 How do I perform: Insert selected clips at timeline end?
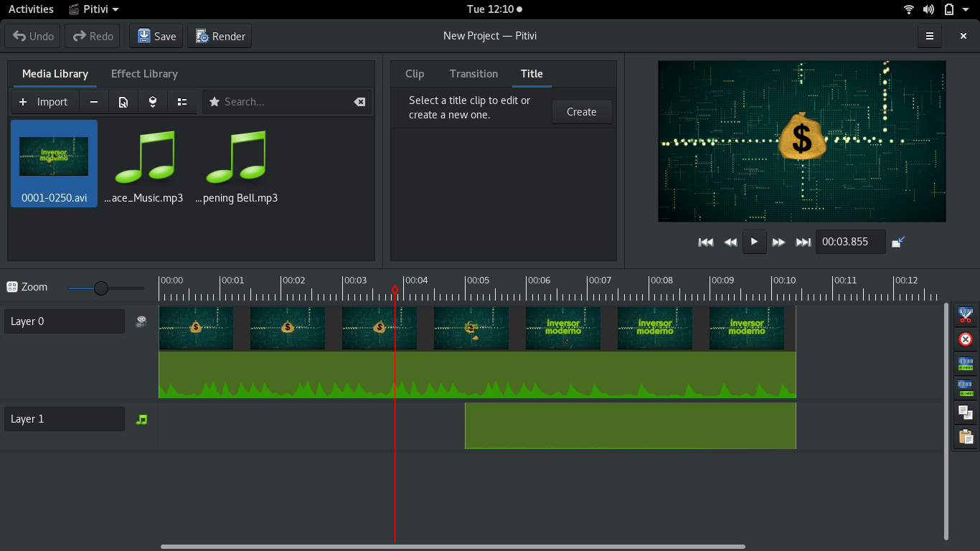[x=153, y=102]
